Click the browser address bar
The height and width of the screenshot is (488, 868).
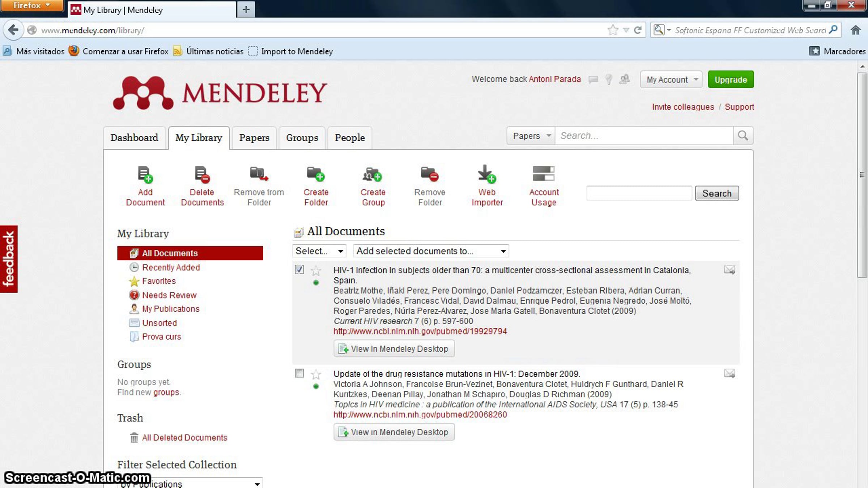pos(322,30)
